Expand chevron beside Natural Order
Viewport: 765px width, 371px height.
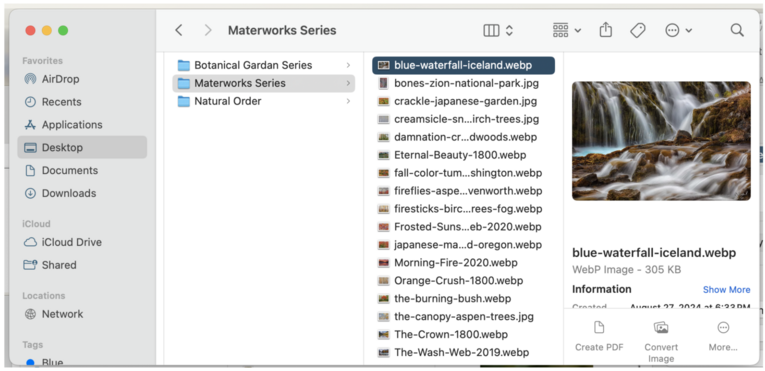(348, 101)
